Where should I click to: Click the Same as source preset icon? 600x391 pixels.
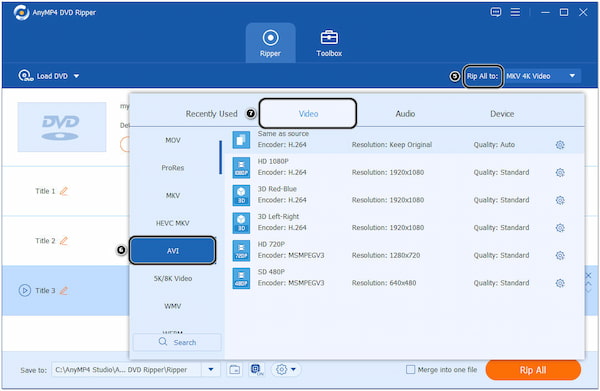click(241, 140)
